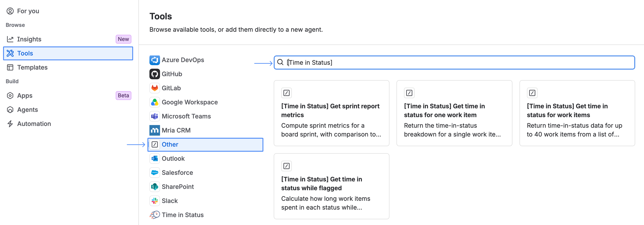The image size is (644, 225).
Task: Open Get time in status while flagged card
Action: (331, 186)
